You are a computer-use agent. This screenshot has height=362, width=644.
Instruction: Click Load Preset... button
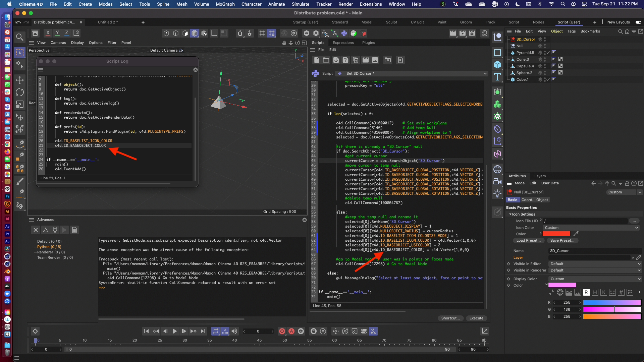(x=528, y=240)
